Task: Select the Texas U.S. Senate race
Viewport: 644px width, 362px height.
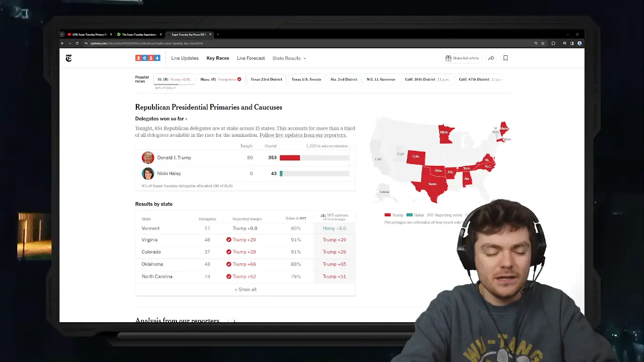Action: click(306, 79)
